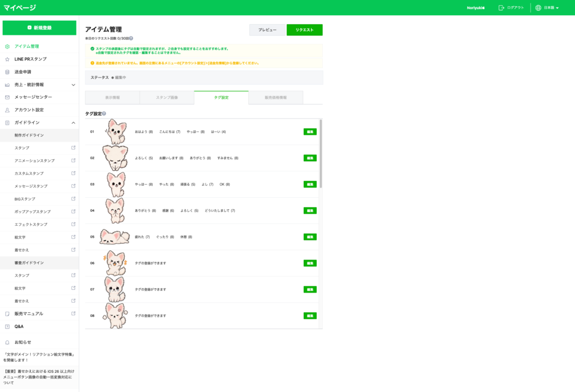This screenshot has width=575, height=392.
Task: Open external link icon for ポップアップスタンプ
Action: click(x=74, y=212)
